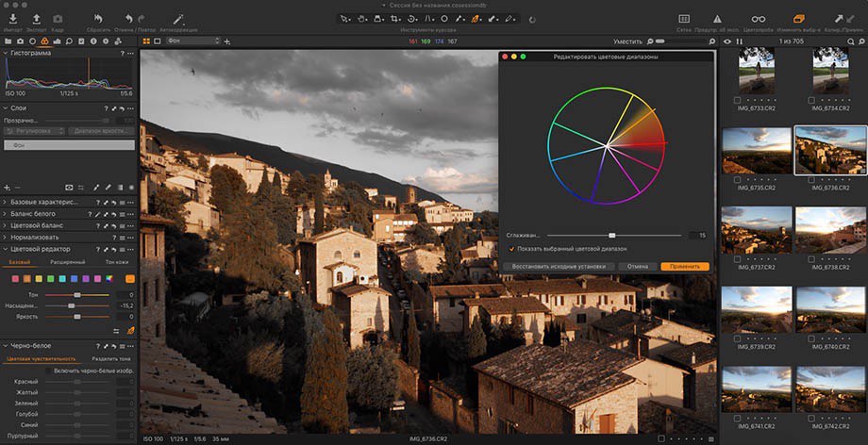Collapse the Цветовой редактор panel
The image size is (868, 445).
coord(6,249)
